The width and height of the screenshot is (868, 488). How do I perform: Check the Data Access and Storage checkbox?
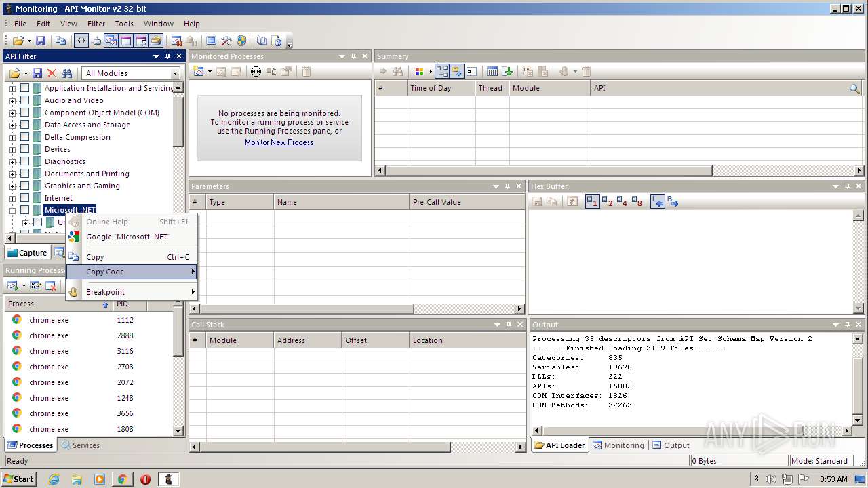(x=25, y=125)
